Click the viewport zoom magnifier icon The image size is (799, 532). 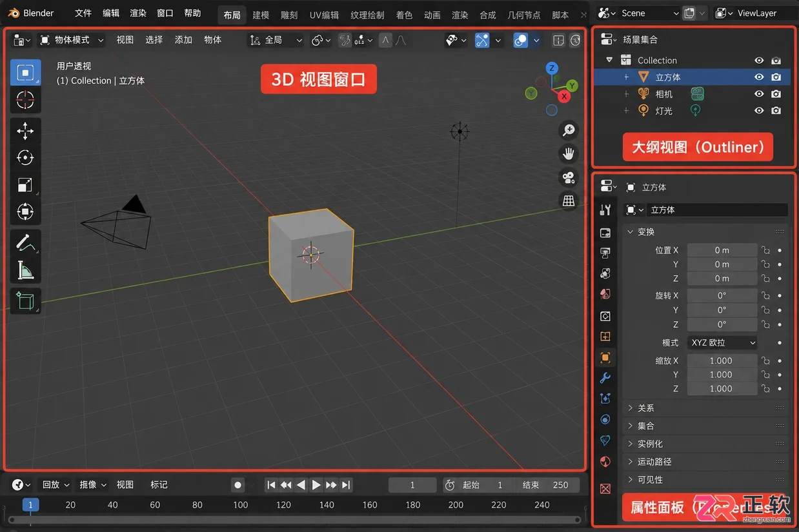[x=569, y=130]
